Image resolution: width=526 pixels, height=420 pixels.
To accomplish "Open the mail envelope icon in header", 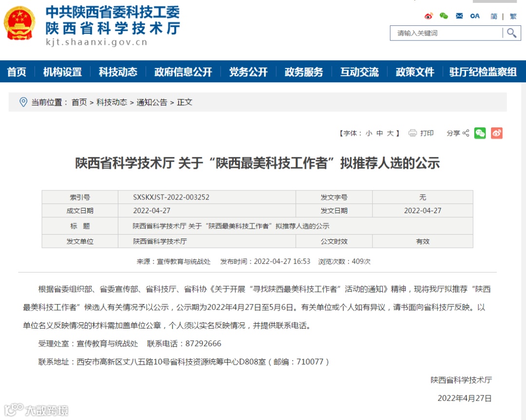I will [459, 16].
